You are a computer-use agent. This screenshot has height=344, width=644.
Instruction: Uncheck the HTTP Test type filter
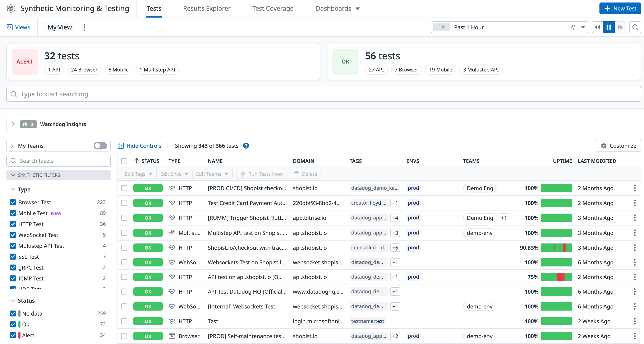point(13,224)
